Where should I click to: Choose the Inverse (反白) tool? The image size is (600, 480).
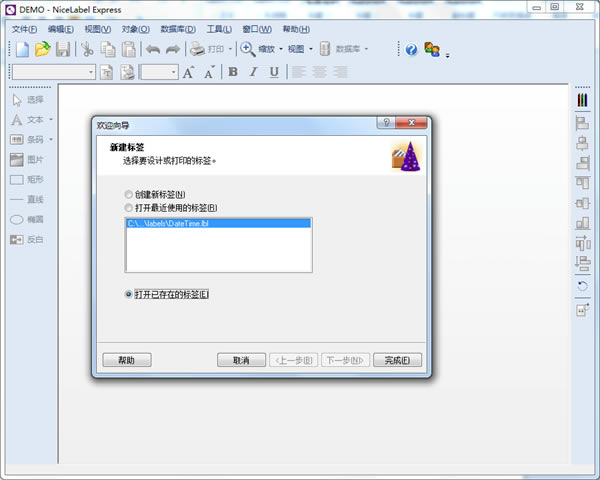coord(27,240)
